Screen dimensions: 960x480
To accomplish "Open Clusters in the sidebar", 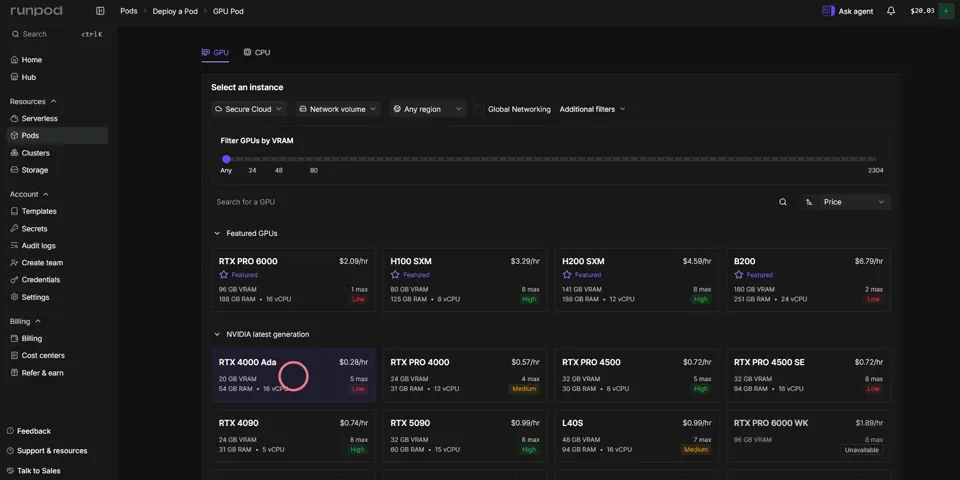I will [x=56, y=153].
